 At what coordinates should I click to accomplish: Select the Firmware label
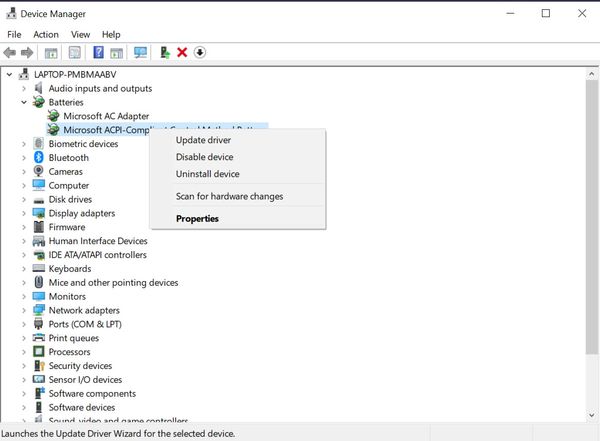click(67, 227)
